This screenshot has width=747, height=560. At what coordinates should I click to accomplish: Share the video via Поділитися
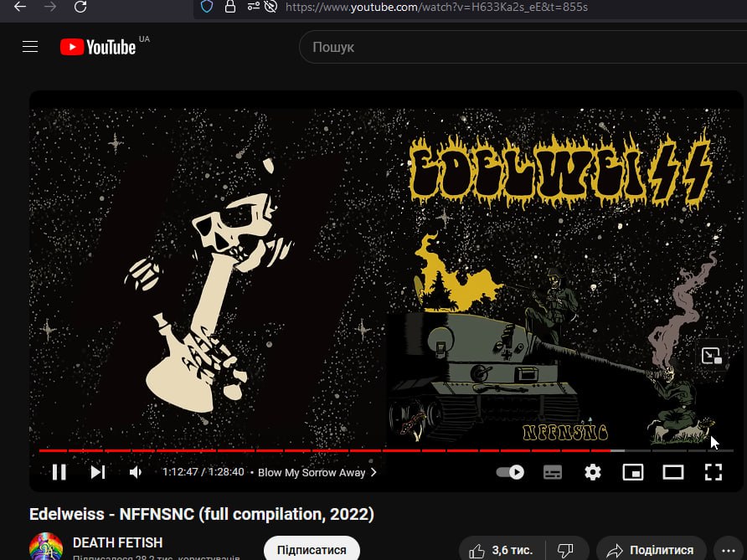tap(650, 550)
